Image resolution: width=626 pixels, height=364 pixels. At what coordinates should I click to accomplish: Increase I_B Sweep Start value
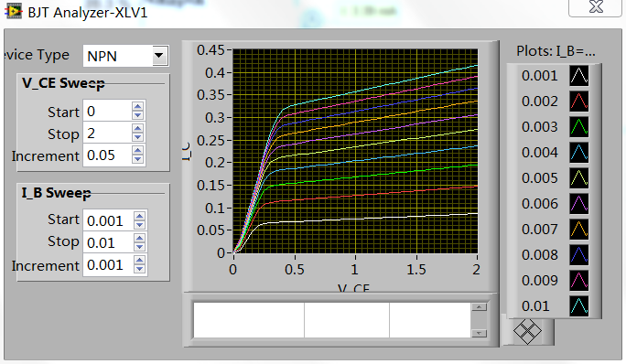click(x=139, y=216)
